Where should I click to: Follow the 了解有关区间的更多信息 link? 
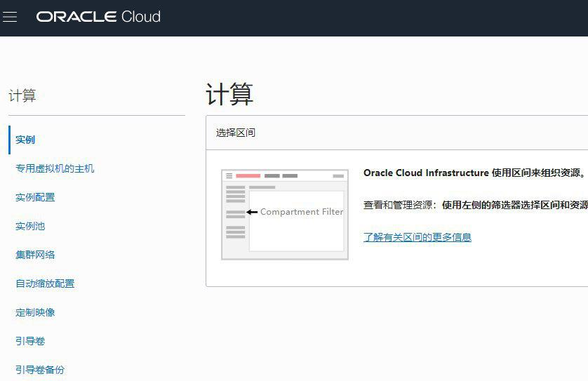[x=417, y=237]
